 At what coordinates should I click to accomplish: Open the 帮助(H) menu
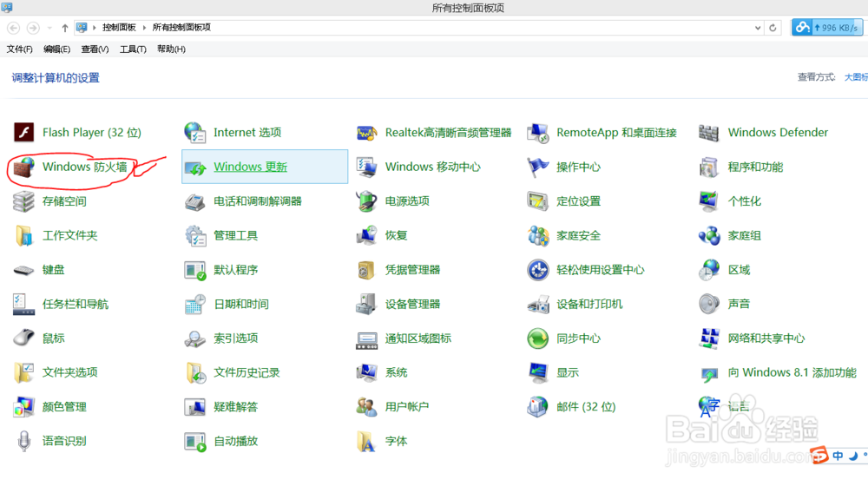[171, 49]
